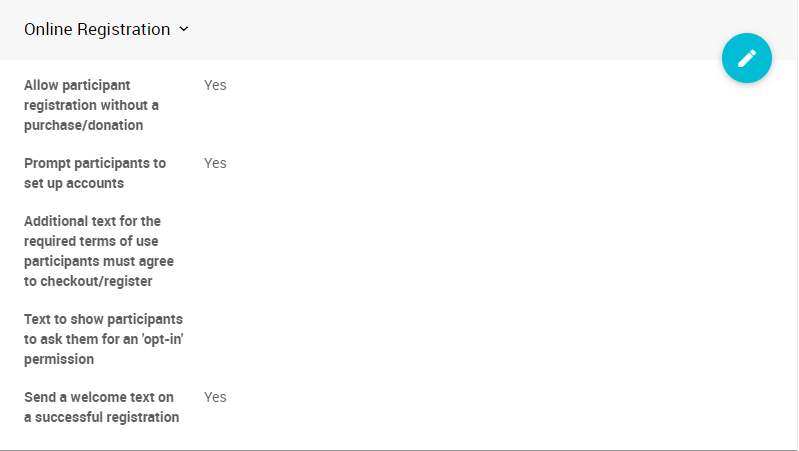Select the 'Text to show participants' label
799x451 pixels.
103,339
